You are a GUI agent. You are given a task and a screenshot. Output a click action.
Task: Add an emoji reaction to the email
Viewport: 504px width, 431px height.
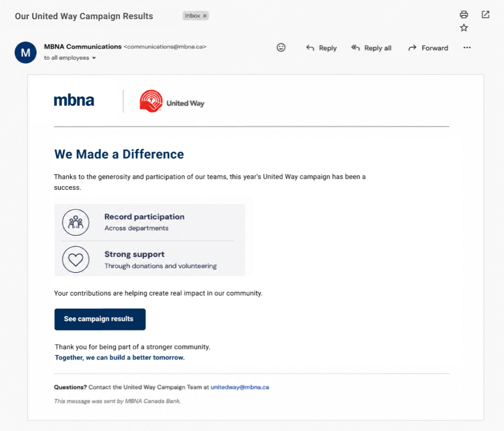pos(281,48)
